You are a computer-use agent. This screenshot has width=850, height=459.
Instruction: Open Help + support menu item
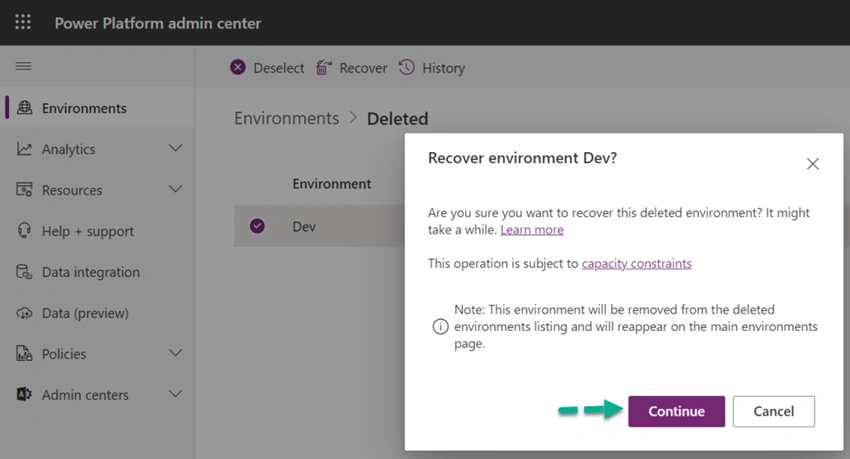click(x=98, y=230)
